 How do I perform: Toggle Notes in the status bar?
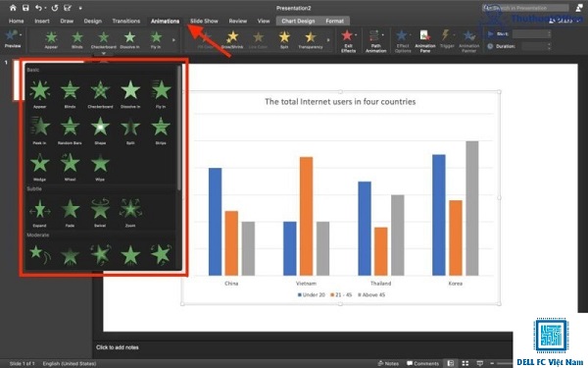point(388,363)
